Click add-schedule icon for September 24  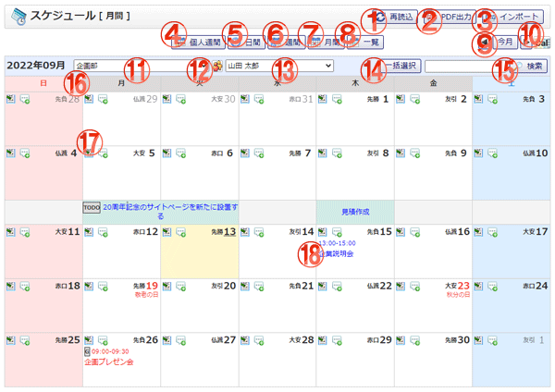pos(478,286)
